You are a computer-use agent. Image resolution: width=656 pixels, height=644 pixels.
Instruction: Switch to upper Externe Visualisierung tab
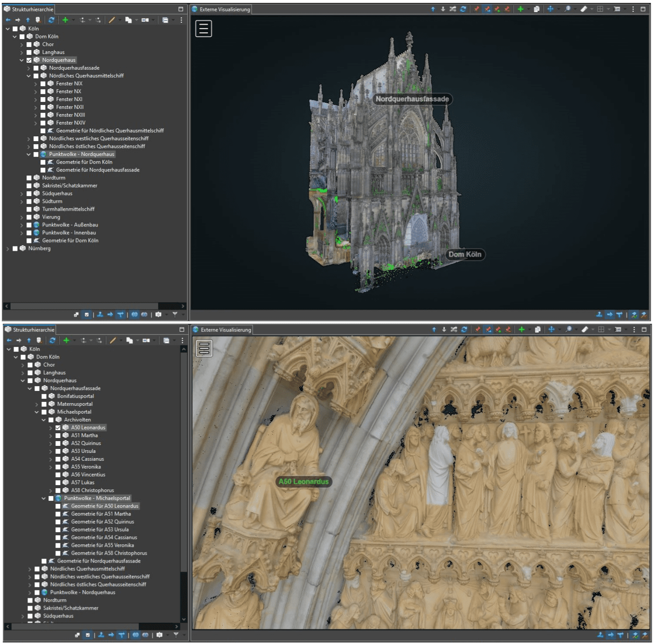coord(221,9)
